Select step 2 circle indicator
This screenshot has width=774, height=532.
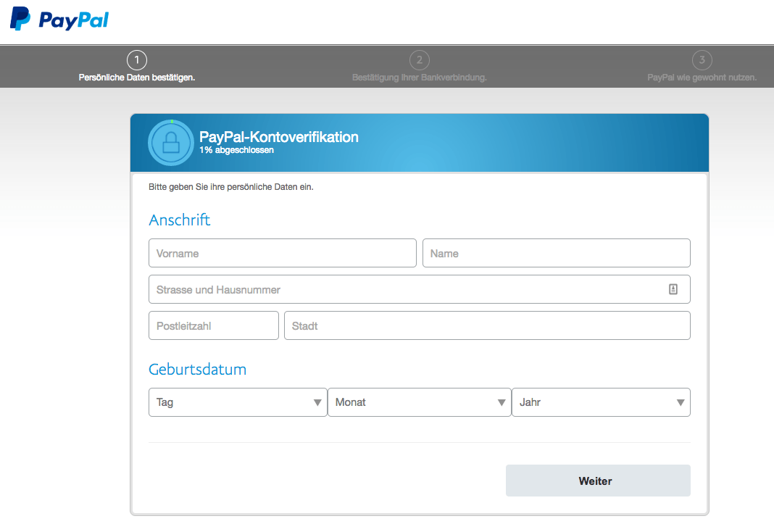point(419,60)
